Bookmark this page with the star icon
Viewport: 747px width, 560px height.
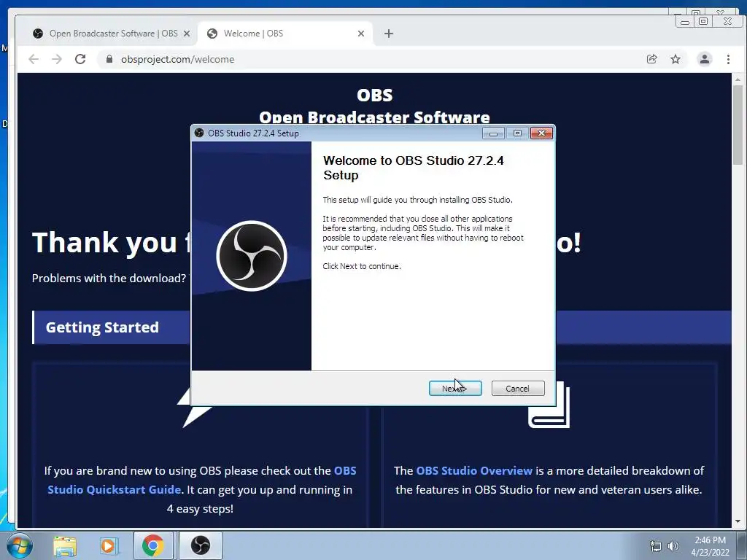[x=676, y=59]
